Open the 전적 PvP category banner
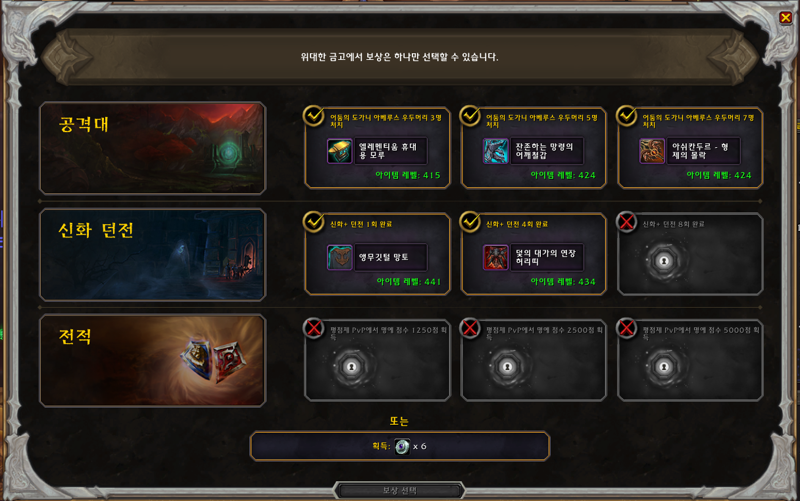The width and height of the screenshot is (800, 501). (x=153, y=360)
